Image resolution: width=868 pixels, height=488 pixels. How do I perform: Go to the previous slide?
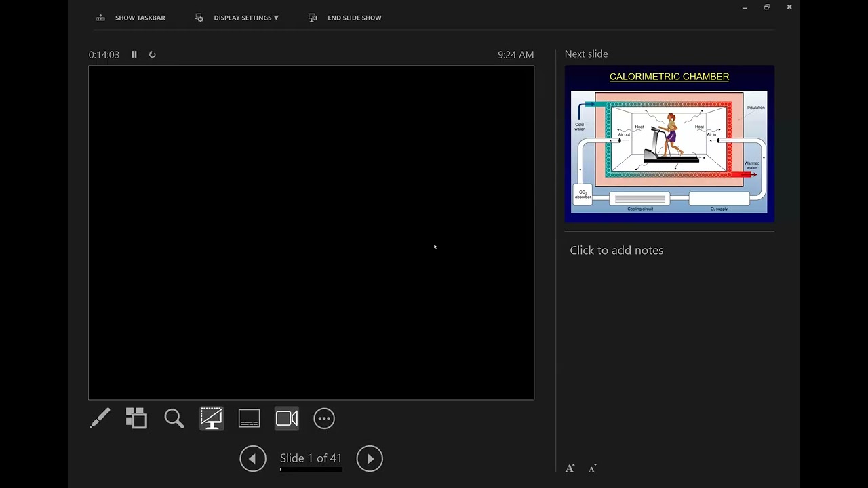click(253, 459)
